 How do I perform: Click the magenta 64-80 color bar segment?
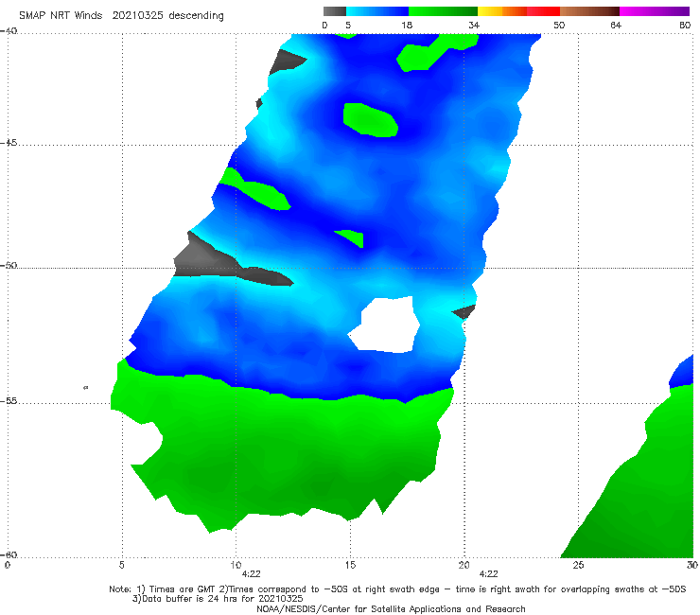click(x=655, y=11)
